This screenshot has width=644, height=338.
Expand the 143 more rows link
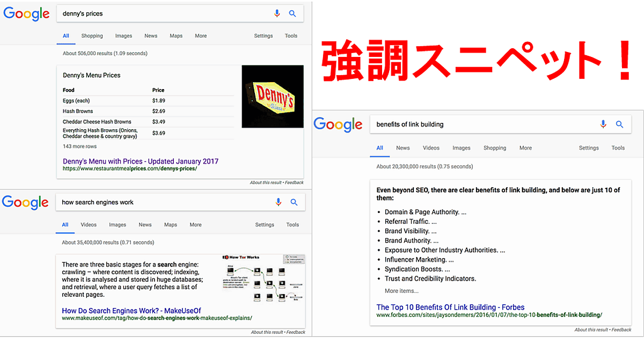click(x=79, y=146)
